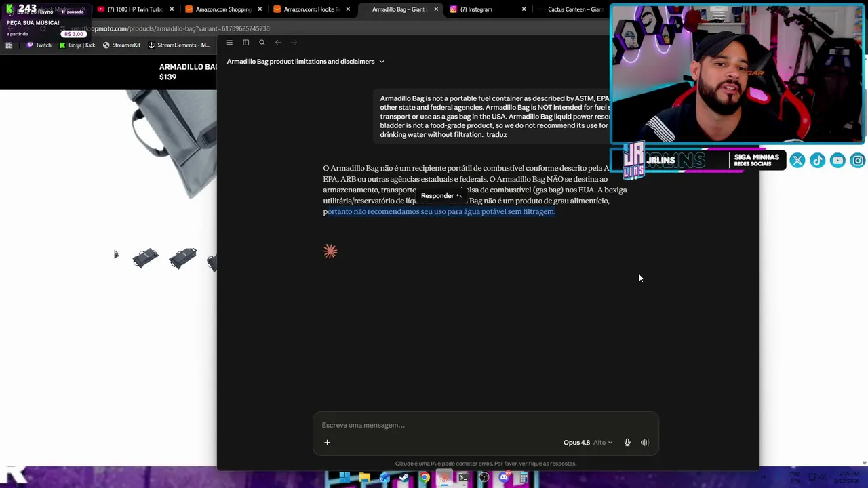Open the Claude app taskbar icon

(x=444, y=479)
